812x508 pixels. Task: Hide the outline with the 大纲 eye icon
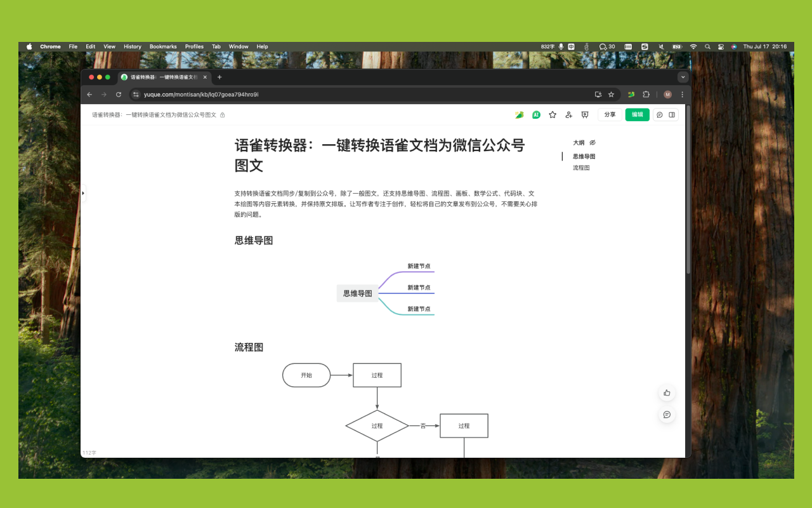click(593, 143)
